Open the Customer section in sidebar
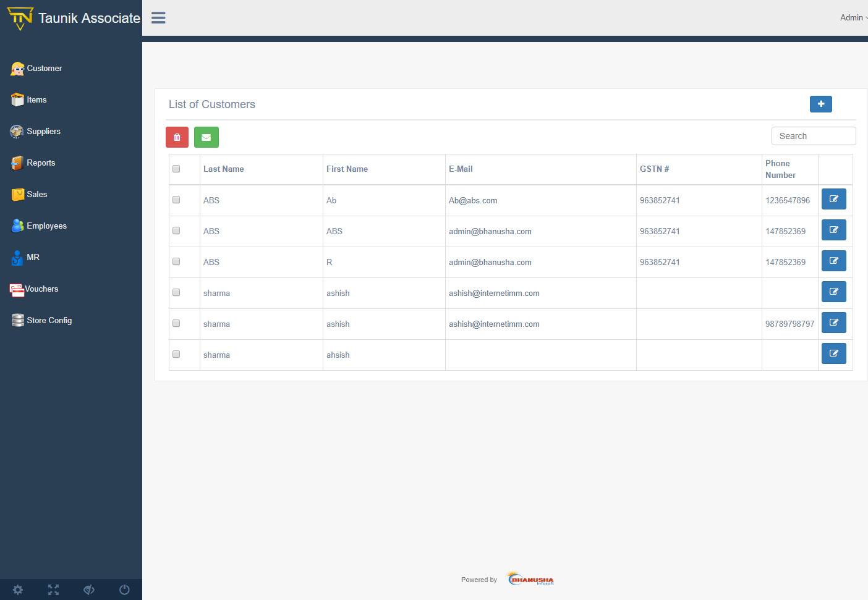Viewport: 868px width, 600px height. pos(45,68)
